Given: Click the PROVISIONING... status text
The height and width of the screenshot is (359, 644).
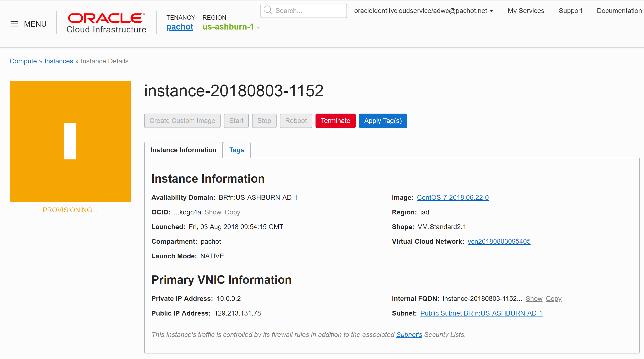Looking at the screenshot, I should [70, 210].
